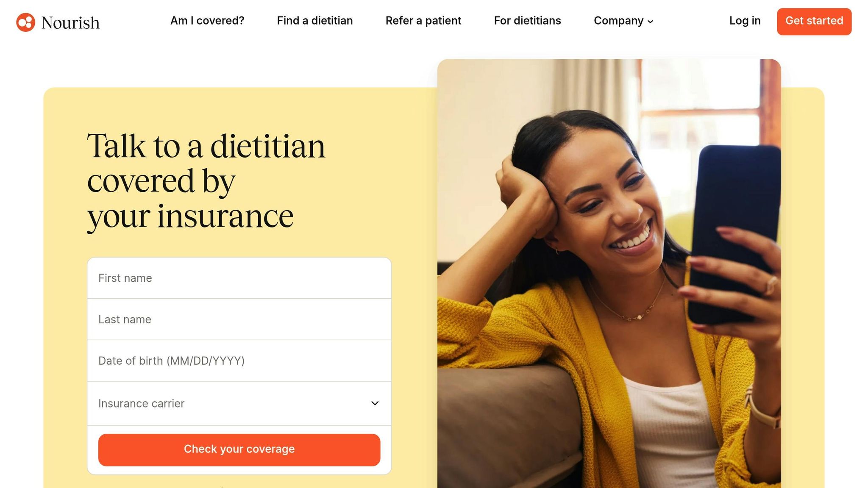
Task: Focus the First name field
Action: (x=239, y=278)
